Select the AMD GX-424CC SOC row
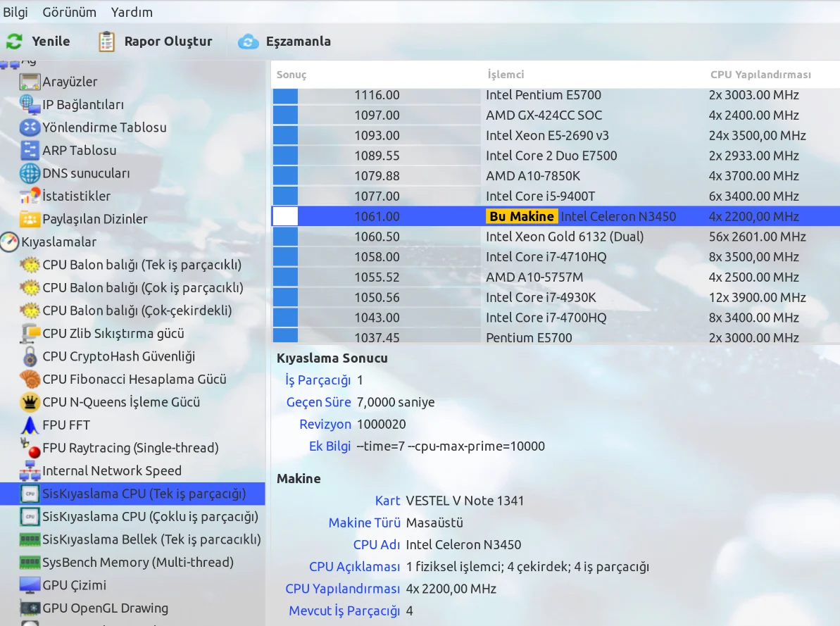840x626 pixels. pos(556,115)
